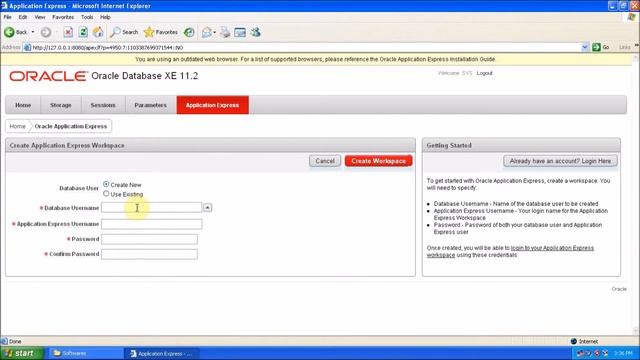The image size is (640, 360).
Task: Click the Create Workspace button
Action: [x=378, y=161]
